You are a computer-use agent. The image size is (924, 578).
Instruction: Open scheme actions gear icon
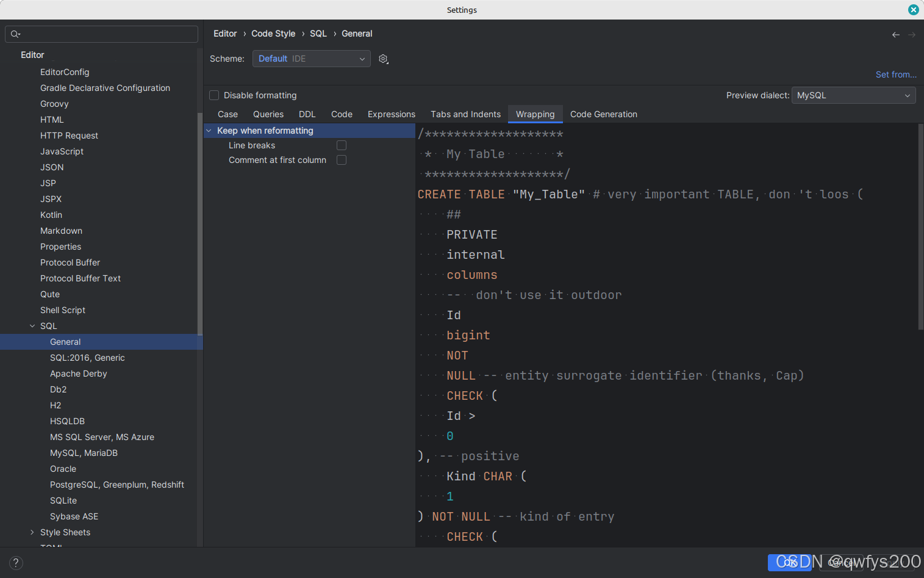[383, 59]
